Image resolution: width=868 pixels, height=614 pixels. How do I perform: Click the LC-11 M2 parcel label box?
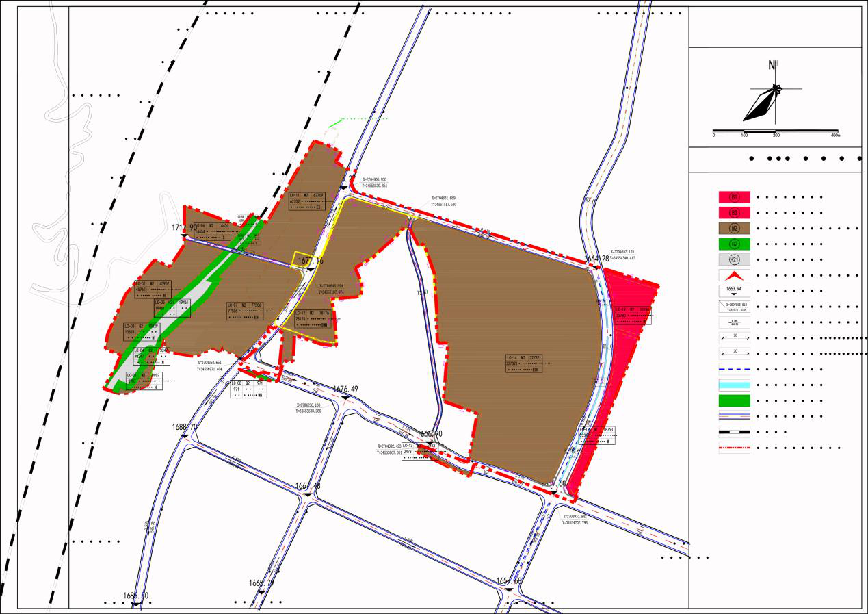pos(306,202)
